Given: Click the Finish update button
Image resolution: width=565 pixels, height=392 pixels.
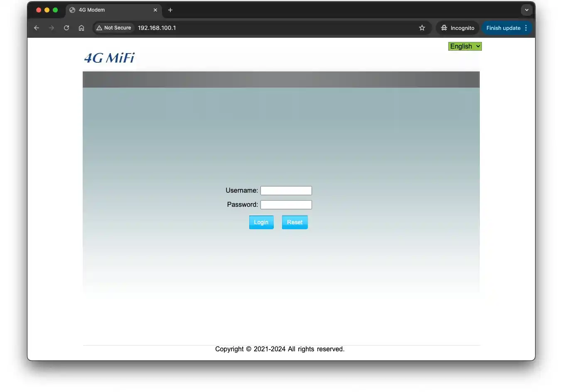Looking at the screenshot, I should (x=504, y=28).
